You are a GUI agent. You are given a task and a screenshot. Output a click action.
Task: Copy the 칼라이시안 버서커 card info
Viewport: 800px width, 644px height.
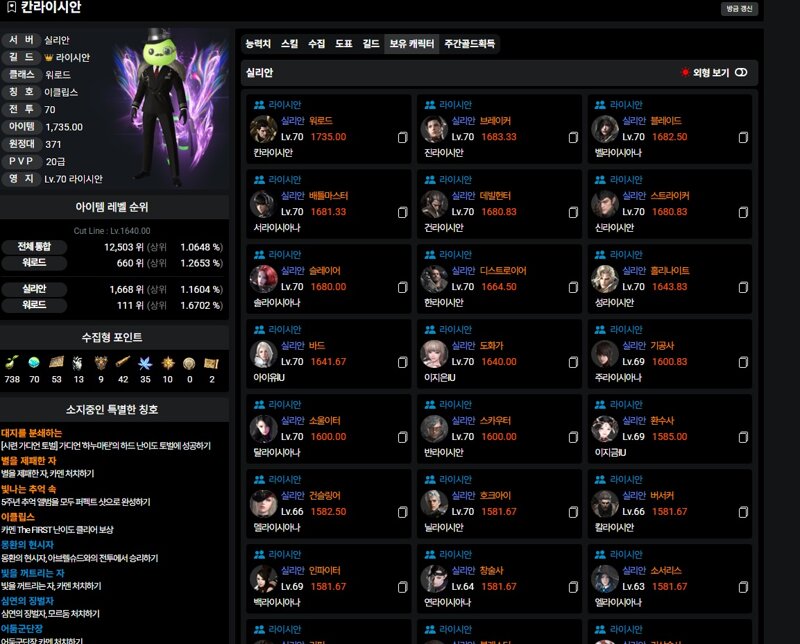pos(743,512)
